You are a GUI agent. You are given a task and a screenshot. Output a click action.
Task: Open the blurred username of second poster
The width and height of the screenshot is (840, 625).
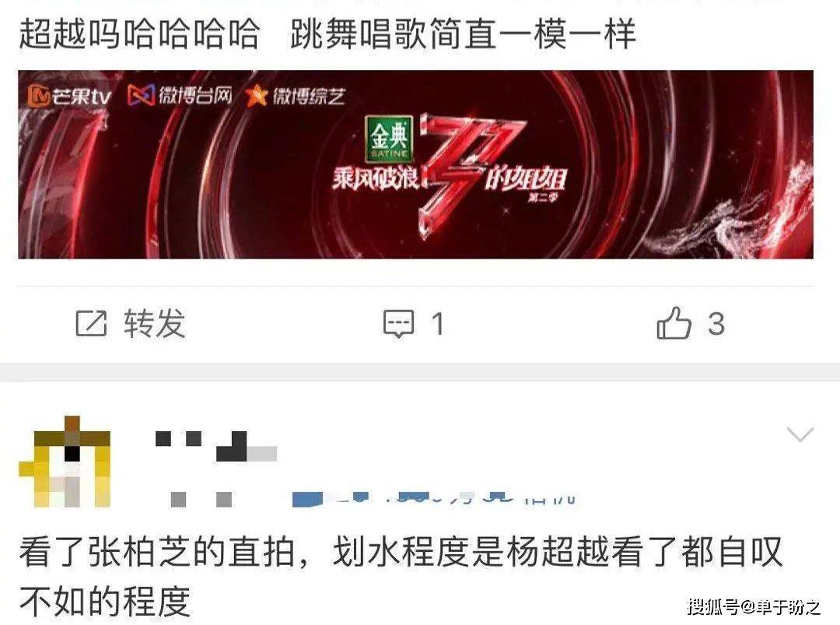[x=216, y=446]
